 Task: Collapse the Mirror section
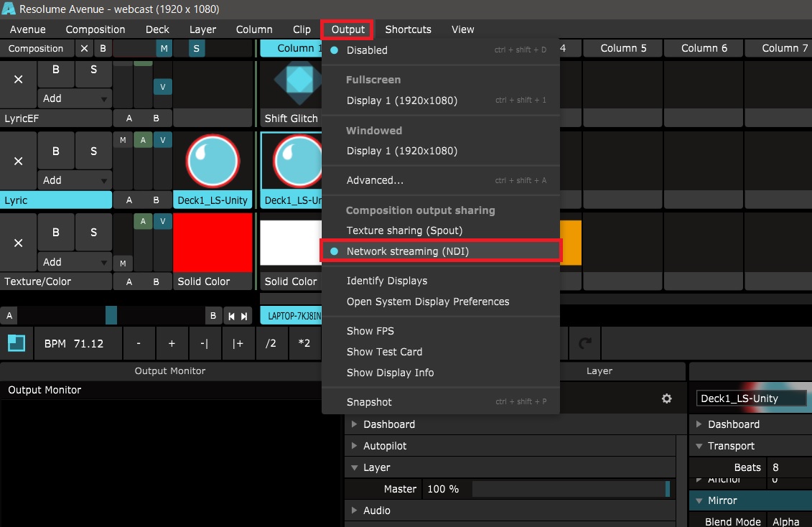click(x=699, y=500)
